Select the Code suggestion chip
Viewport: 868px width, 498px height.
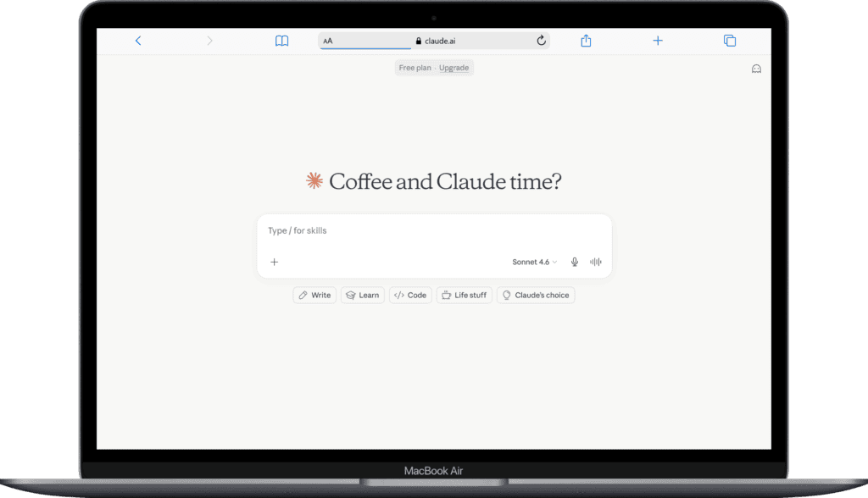pyautogui.click(x=410, y=295)
